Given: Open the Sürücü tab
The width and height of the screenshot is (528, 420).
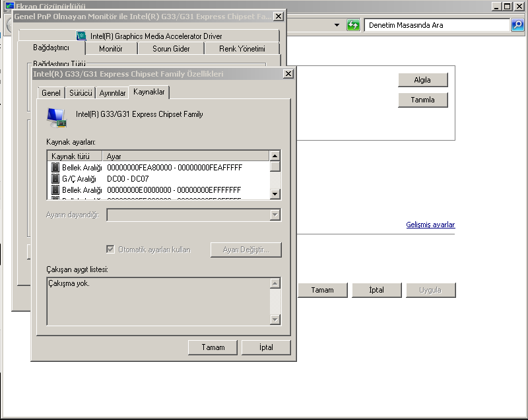Looking at the screenshot, I should click(81, 93).
